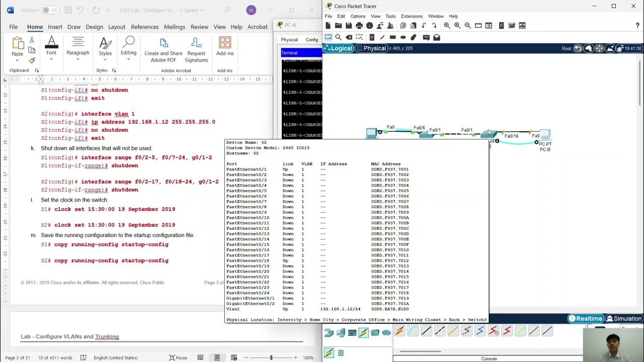
Task: Click the Add Simple PDU envelope icon
Action: 426,37
